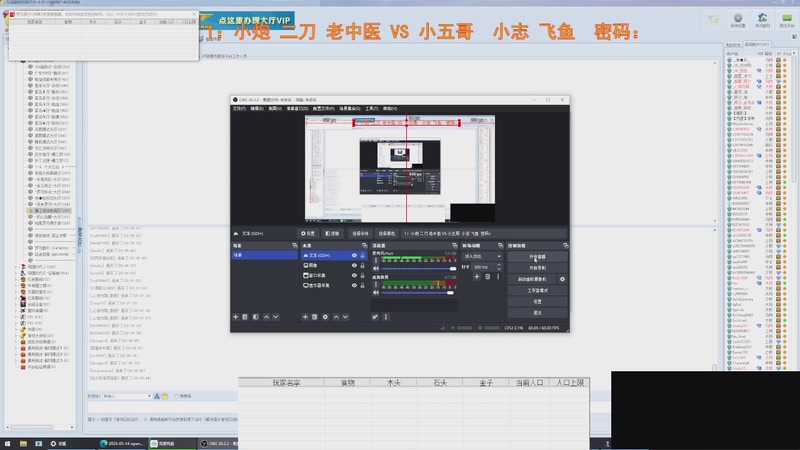Toggle visibility of 窗口采集 source
This screenshot has height=450, width=800.
[x=354, y=276]
